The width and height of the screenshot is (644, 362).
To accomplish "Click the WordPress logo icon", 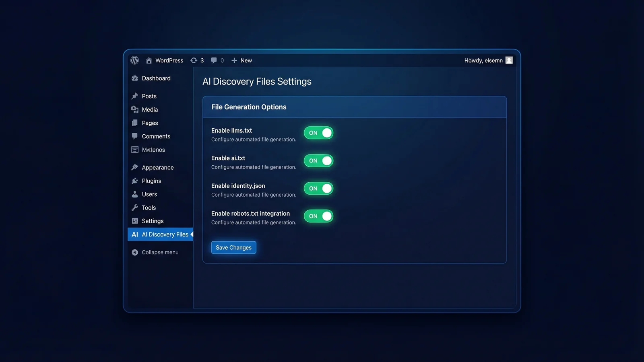I will point(135,60).
